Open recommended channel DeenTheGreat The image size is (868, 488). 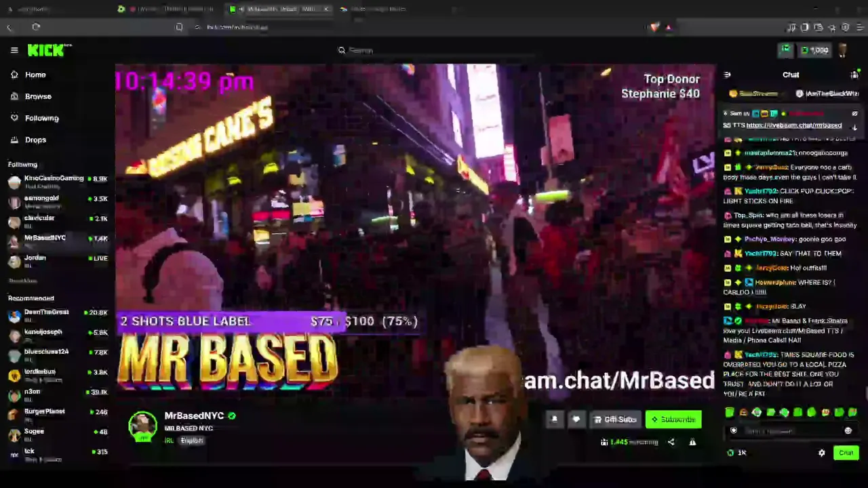[58, 314]
